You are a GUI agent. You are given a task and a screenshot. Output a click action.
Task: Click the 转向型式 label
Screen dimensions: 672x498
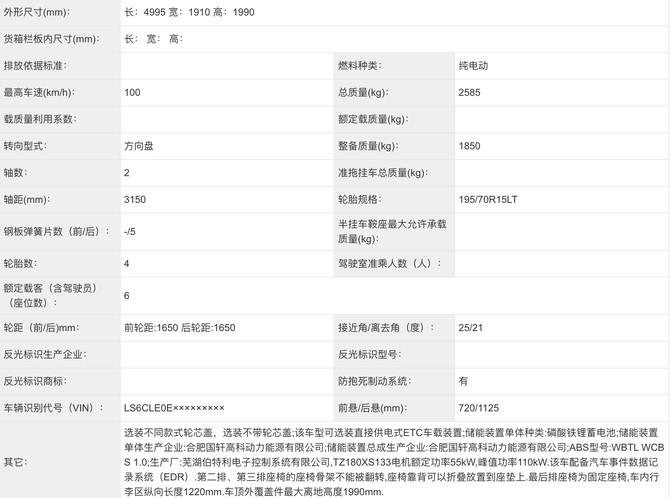pos(25,146)
